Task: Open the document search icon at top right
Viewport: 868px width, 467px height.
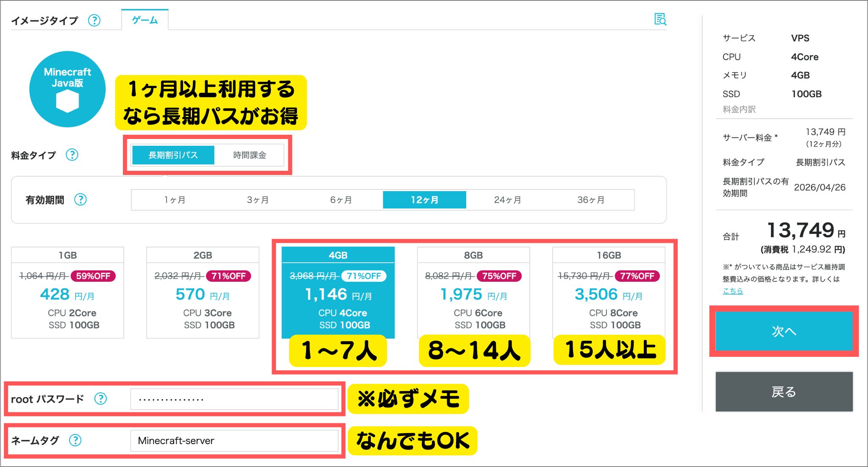Action: pyautogui.click(x=660, y=19)
